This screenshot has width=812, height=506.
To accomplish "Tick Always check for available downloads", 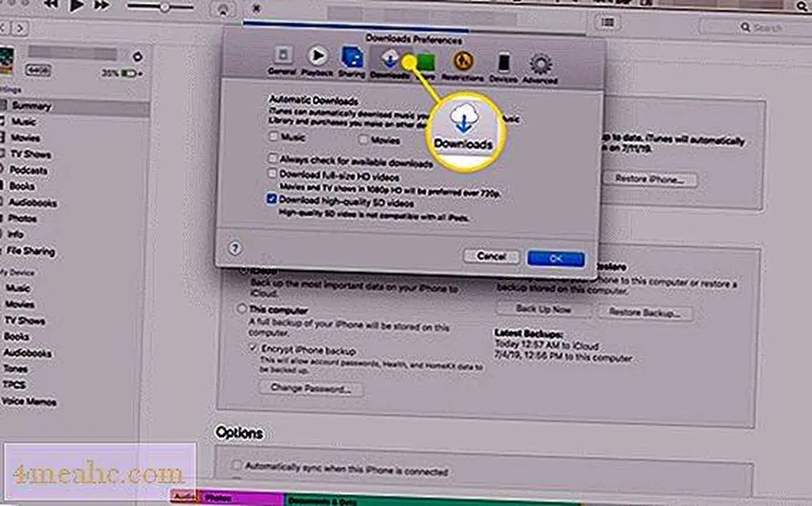I will pos(272,161).
